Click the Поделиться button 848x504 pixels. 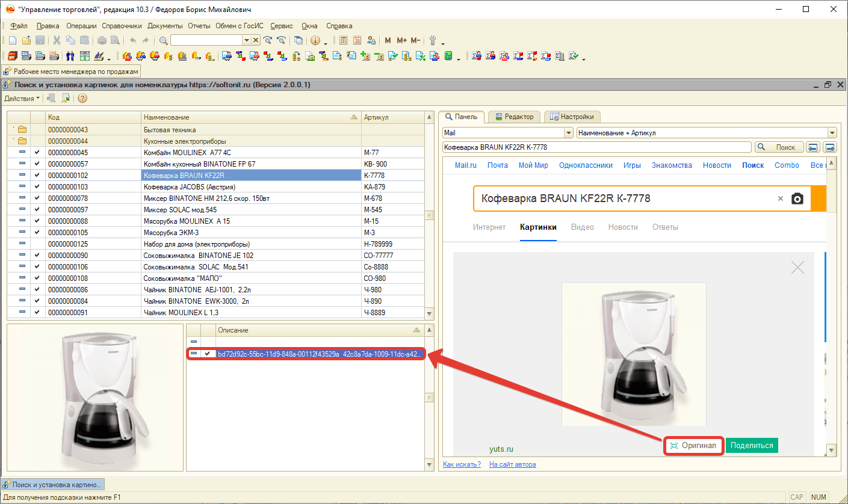pos(752,446)
